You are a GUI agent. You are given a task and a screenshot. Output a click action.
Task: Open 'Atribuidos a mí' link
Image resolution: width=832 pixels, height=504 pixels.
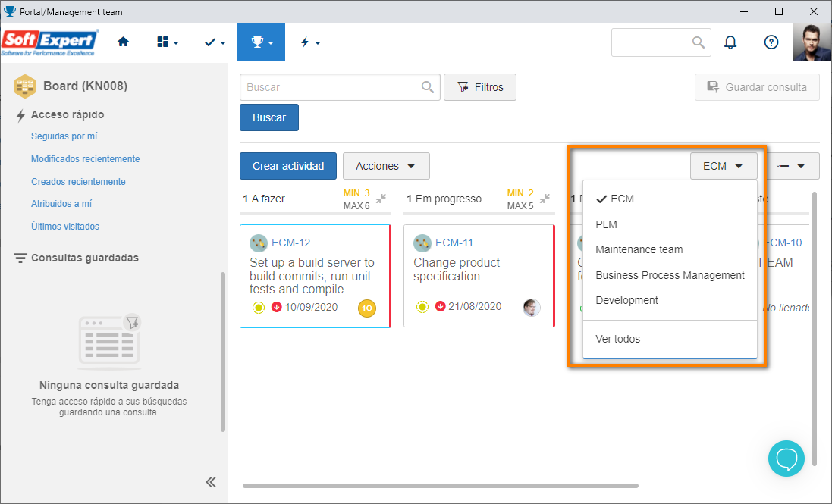tap(61, 204)
